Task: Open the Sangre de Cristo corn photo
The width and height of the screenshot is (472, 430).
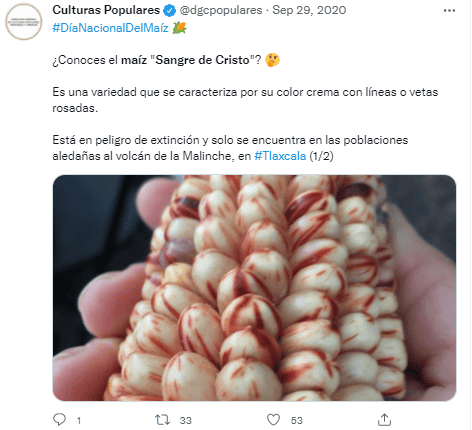Action: (254, 288)
